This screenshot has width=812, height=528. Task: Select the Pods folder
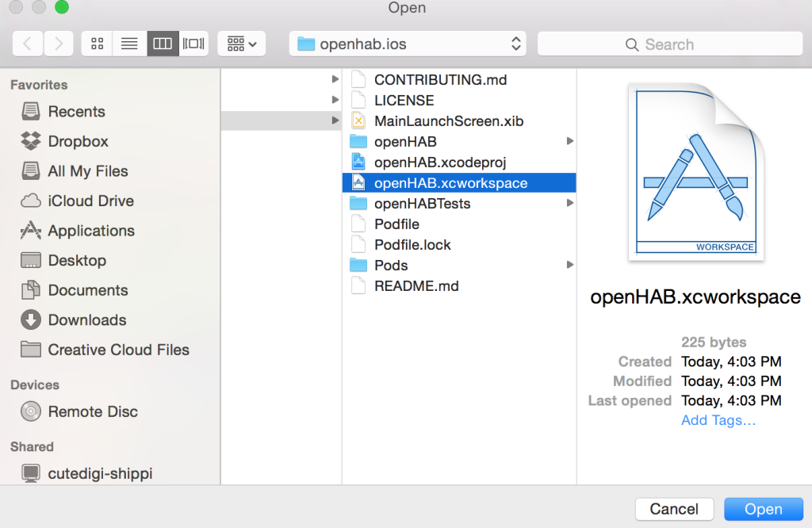click(x=459, y=265)
